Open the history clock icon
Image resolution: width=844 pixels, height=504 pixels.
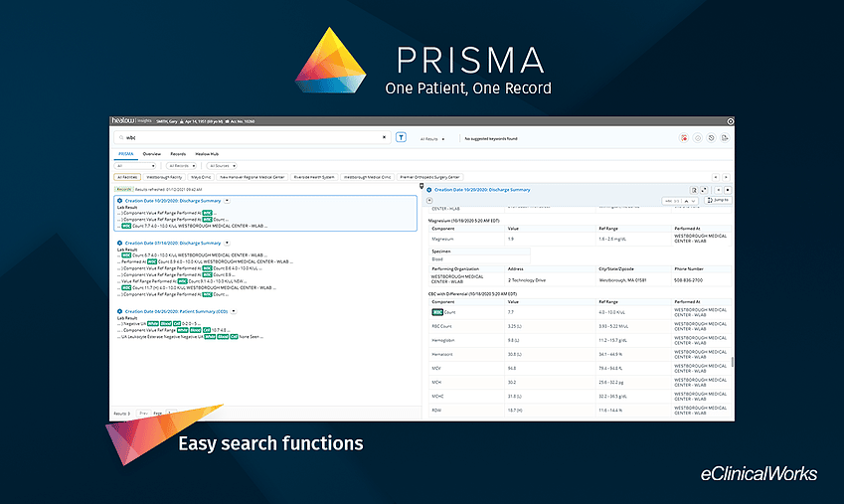tap(711, 138)
